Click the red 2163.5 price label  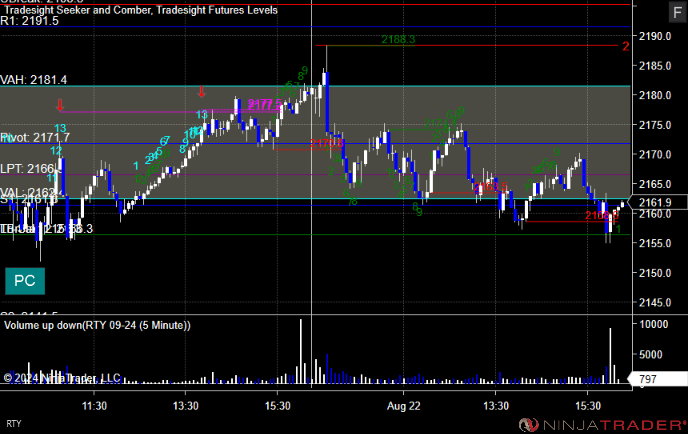pyautogui.click(x=491, y=187)
